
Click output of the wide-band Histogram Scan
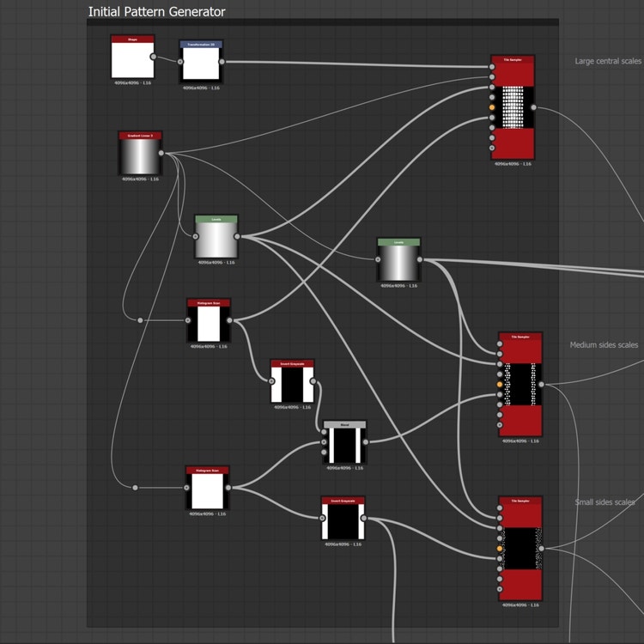(228, 488)
